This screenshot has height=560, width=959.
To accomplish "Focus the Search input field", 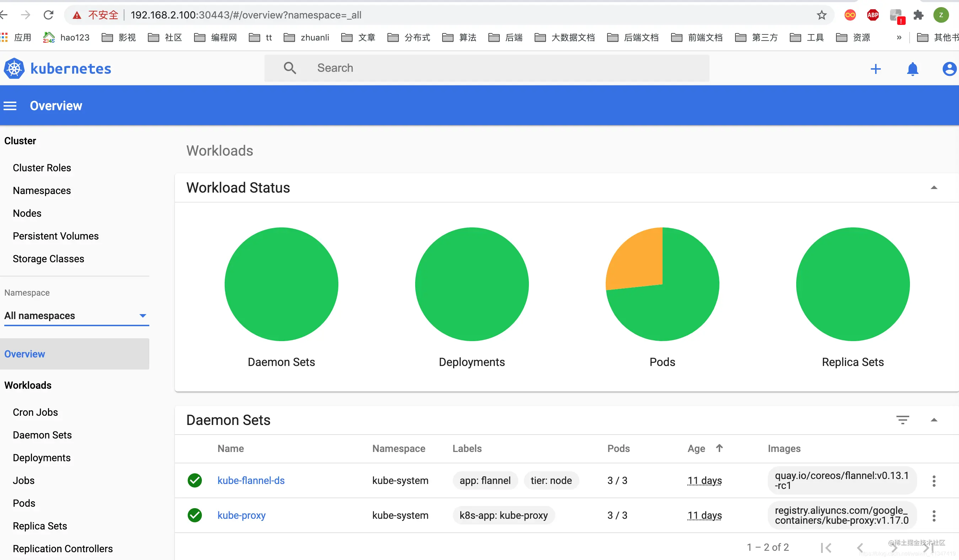I will [x=487, y=68].
